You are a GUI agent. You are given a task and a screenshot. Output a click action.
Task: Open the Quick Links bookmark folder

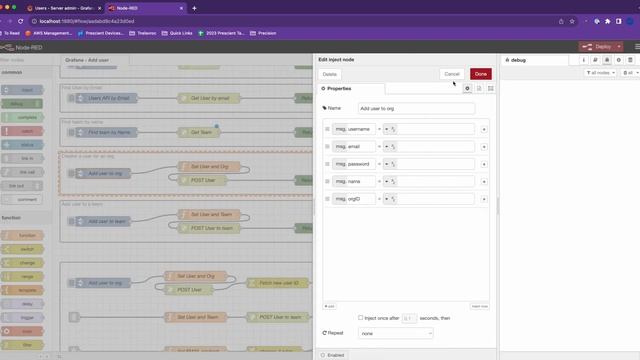(x=177, y=33)
